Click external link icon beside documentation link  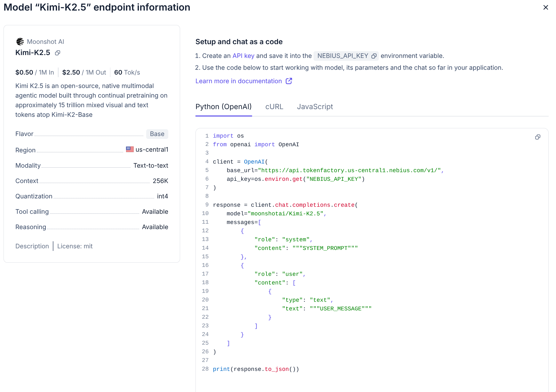point(289,81)
